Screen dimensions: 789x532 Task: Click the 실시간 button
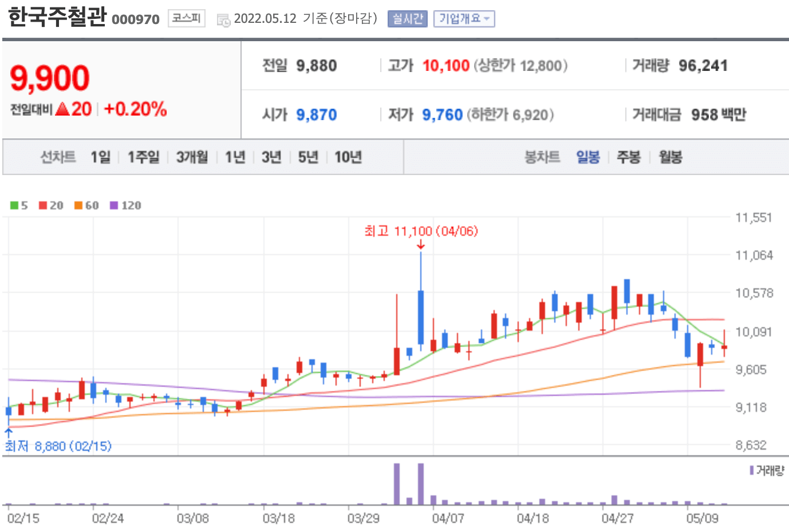(x=407, y=19)
